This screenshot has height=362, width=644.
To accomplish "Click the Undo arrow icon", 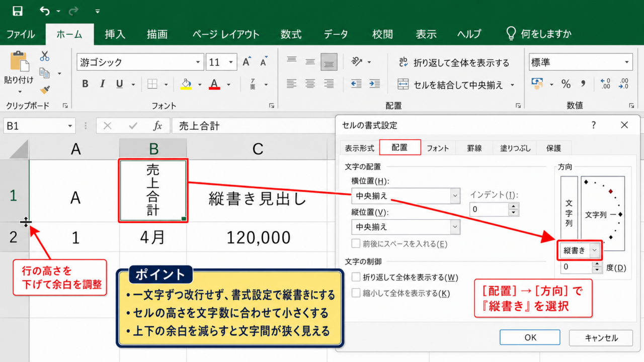I will 45,11.
